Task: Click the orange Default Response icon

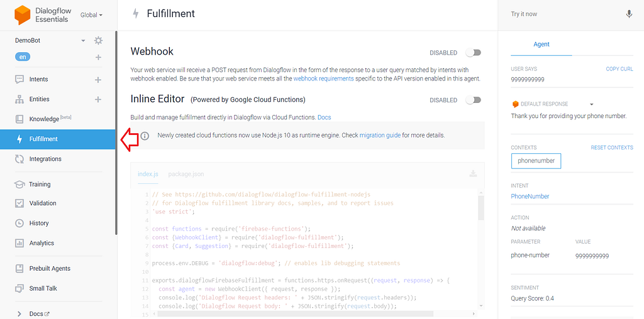Action: point(515,104)
